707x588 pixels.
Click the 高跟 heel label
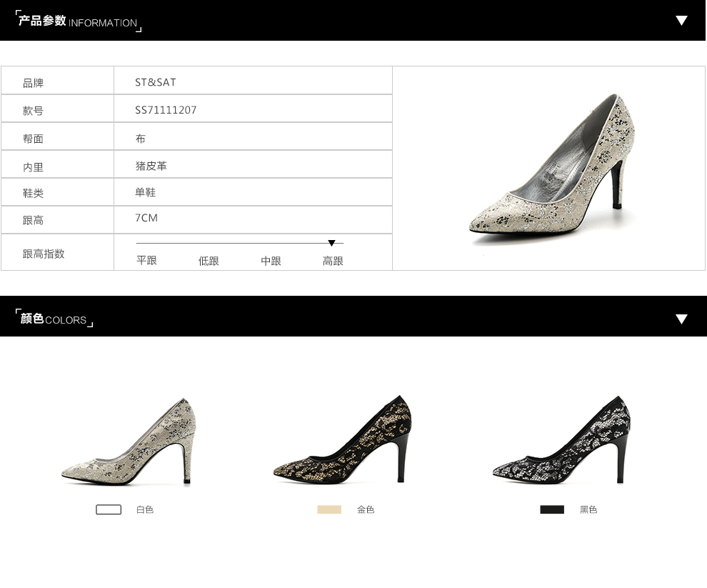point(333,261)
